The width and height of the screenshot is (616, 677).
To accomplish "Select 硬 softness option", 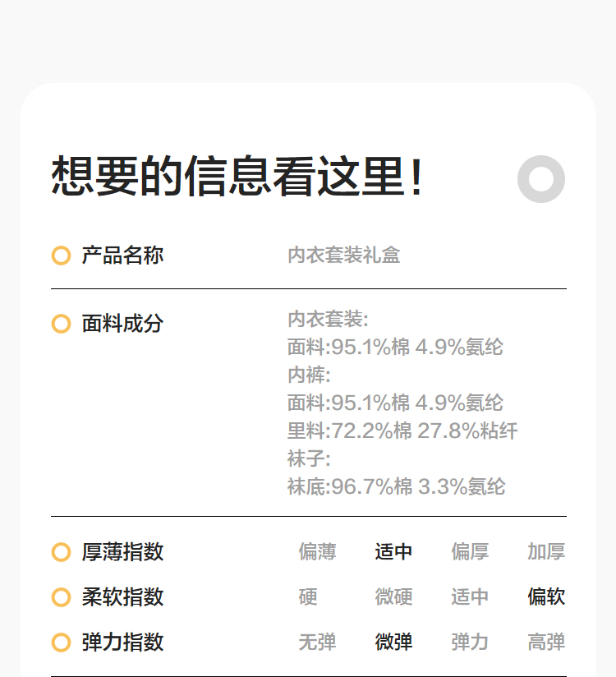I will 308,597.
